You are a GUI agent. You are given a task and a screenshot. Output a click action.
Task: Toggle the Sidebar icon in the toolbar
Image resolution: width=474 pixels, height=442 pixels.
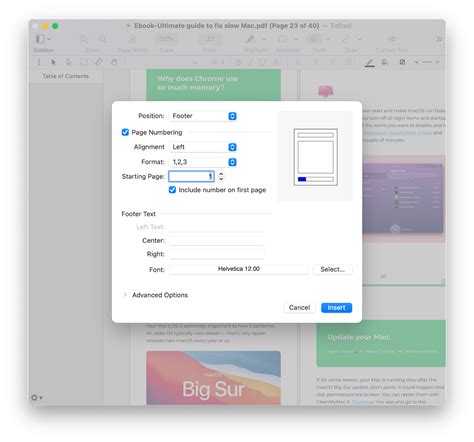pos(40,39)
